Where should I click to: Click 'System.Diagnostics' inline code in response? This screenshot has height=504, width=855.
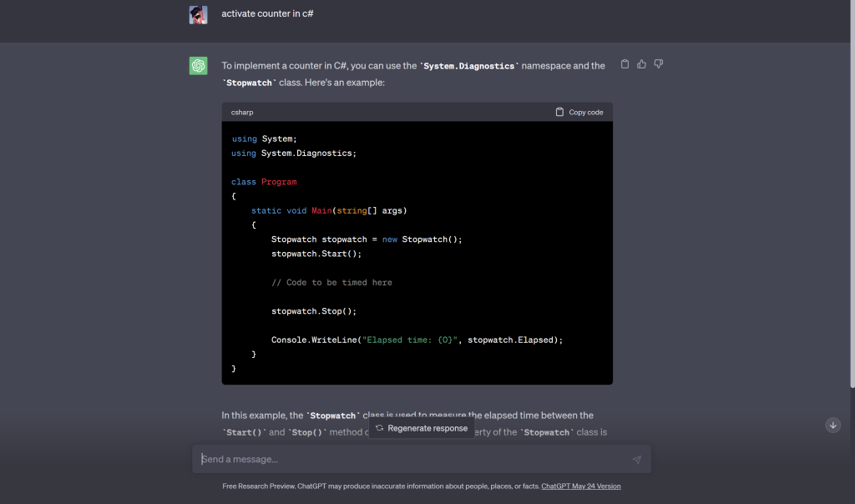click(x=469, y=66)
